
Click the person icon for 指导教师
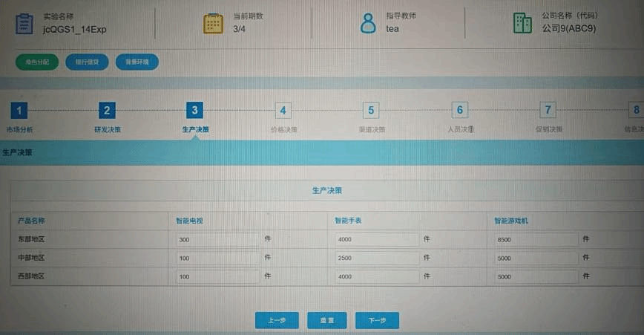pyautogui.click(x=368, y=23)
